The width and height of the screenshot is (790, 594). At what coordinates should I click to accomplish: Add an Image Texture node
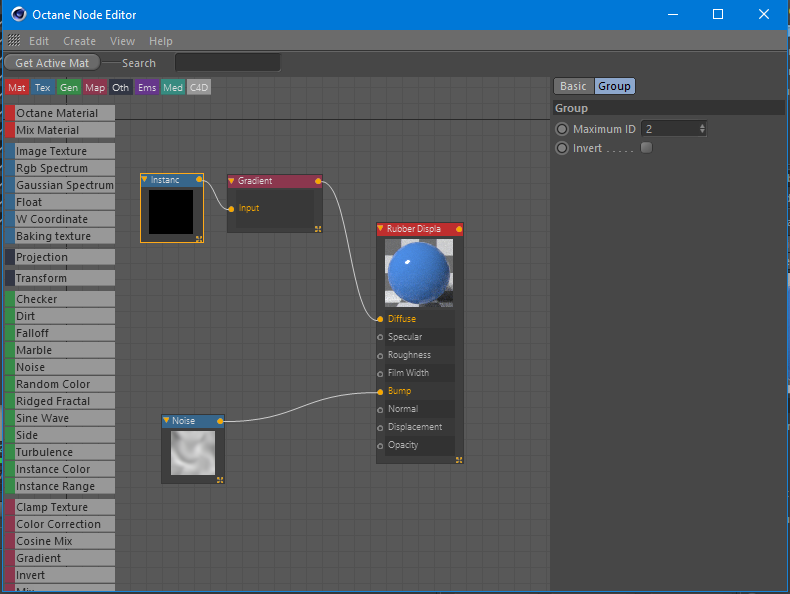coord(60,151)
